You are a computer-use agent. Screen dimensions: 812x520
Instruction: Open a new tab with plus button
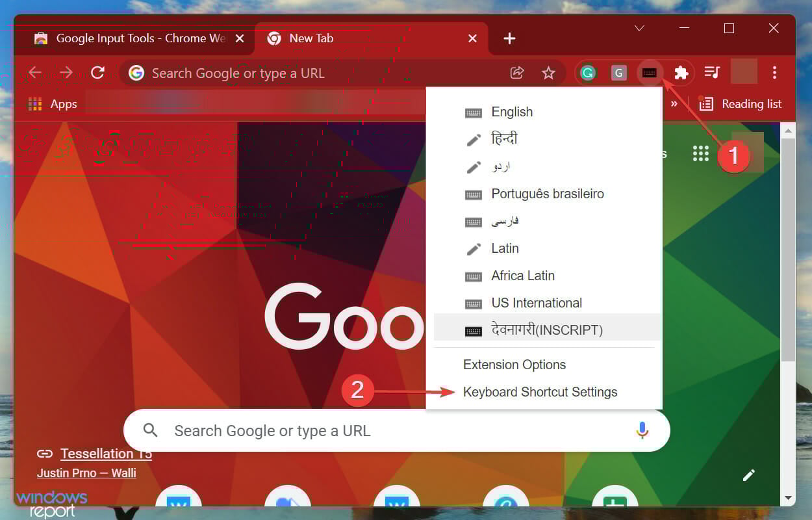(509, 38)
